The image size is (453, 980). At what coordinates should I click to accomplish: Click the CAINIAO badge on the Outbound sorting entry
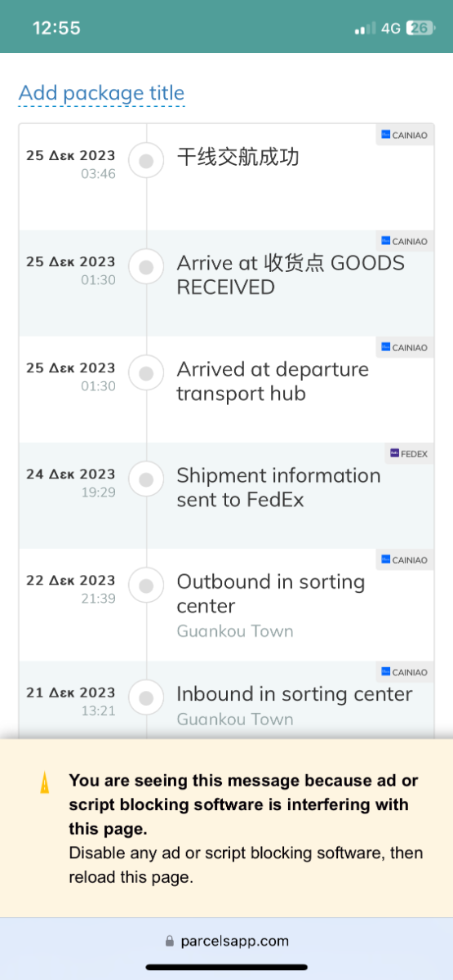pos(405,559)
